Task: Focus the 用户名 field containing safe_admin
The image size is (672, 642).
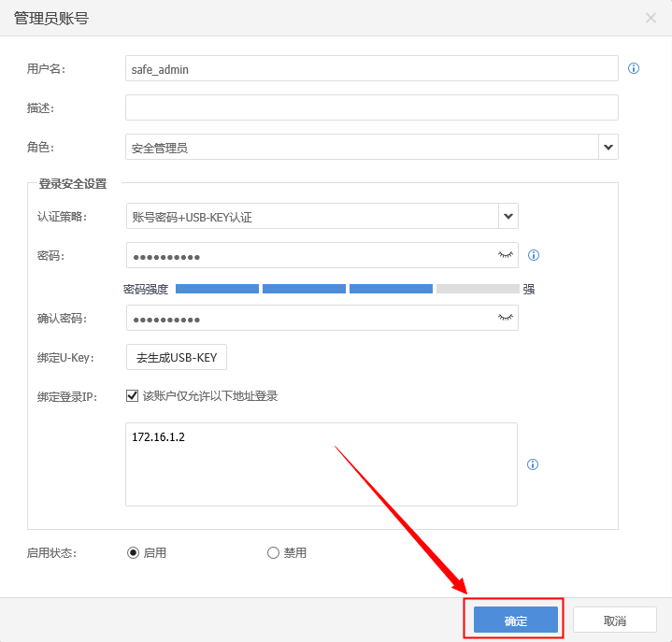Action: pyautogui.click(x=371, y=68)
